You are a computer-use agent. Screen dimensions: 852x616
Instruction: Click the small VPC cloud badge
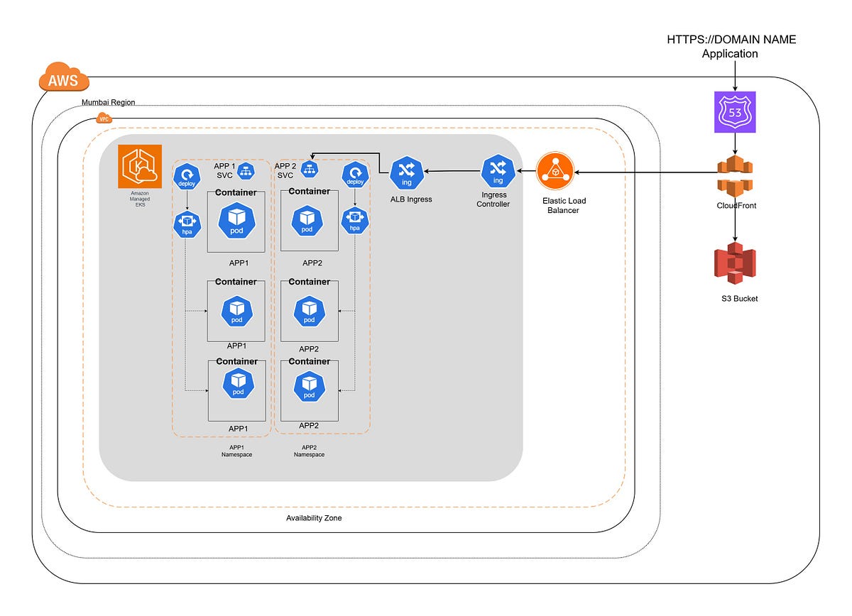coord(104,118)
